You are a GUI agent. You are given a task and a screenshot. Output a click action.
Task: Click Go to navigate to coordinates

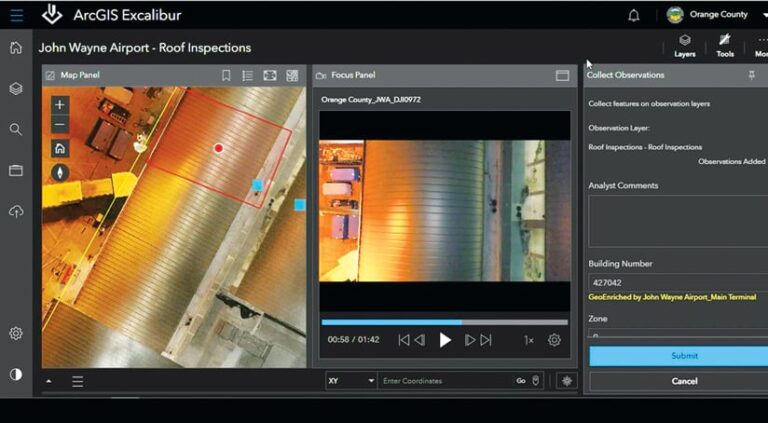tap(521, 380)
